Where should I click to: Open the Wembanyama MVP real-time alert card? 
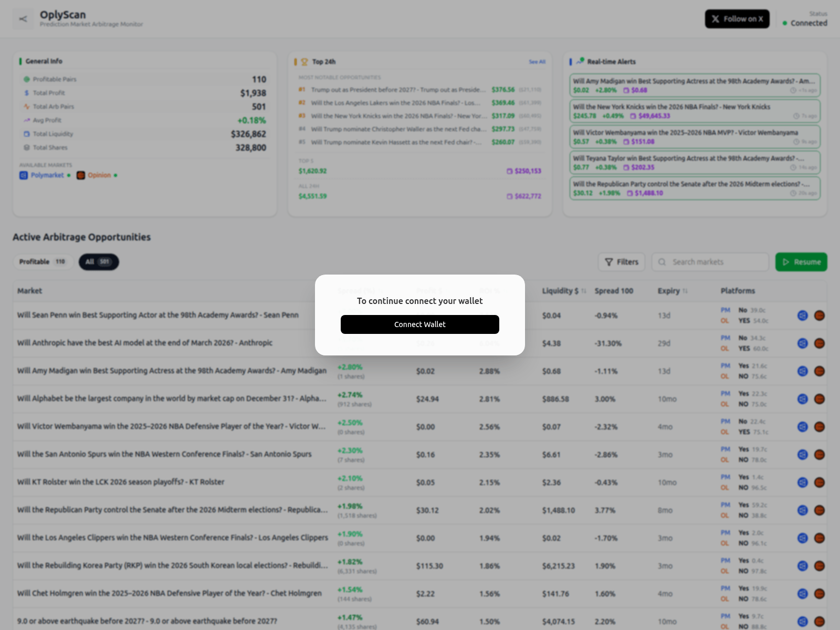click(695, 137)
